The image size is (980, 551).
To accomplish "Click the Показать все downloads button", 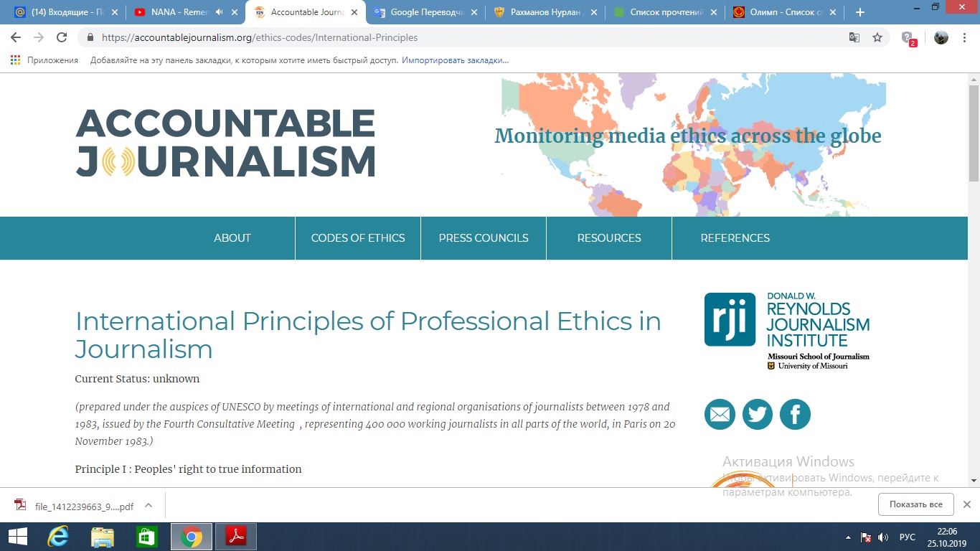I will (x=915, y=504).
